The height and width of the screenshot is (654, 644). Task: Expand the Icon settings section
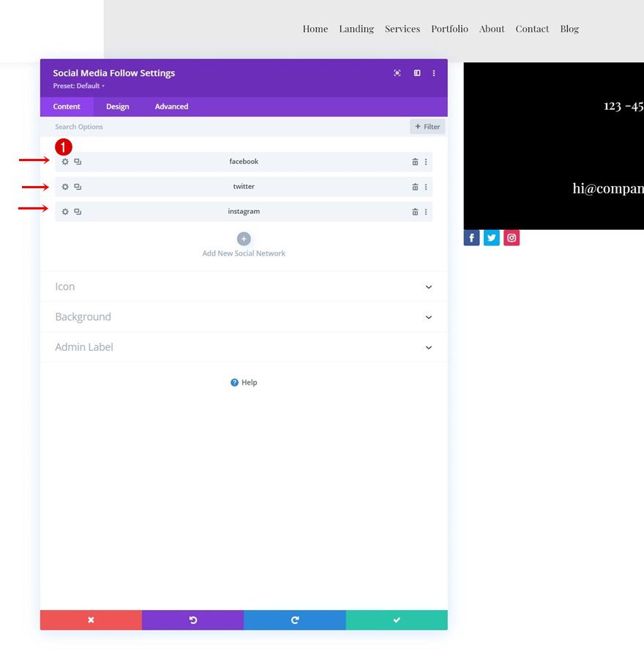click(x=244, y=287)
